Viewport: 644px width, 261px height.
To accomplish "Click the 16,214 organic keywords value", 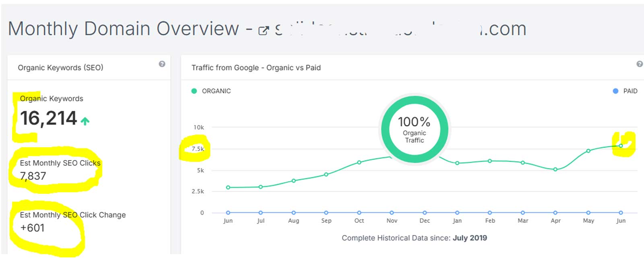I will 48,119.
